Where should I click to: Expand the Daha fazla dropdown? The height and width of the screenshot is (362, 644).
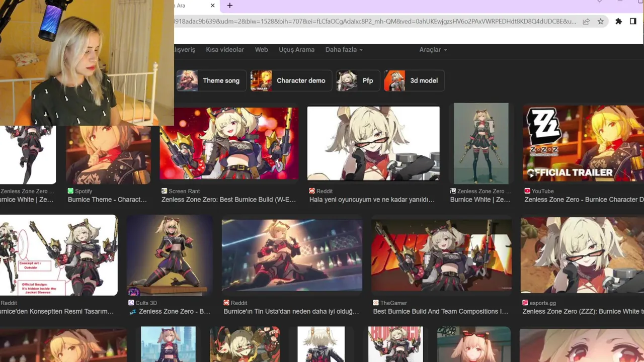[x=344, y=49]
